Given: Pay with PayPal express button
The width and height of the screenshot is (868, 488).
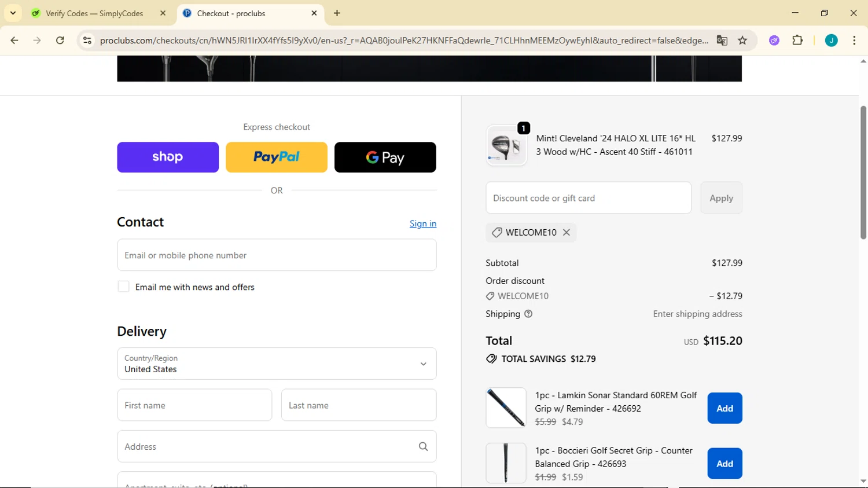Looking at the screenshot, I should (277, 157).
